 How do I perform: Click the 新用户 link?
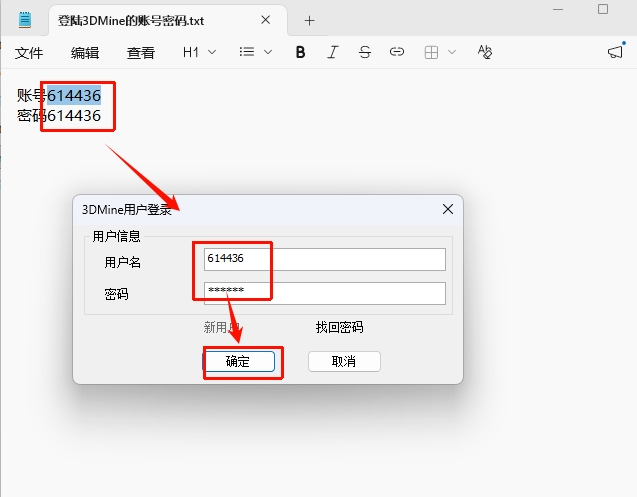(222, 327)
